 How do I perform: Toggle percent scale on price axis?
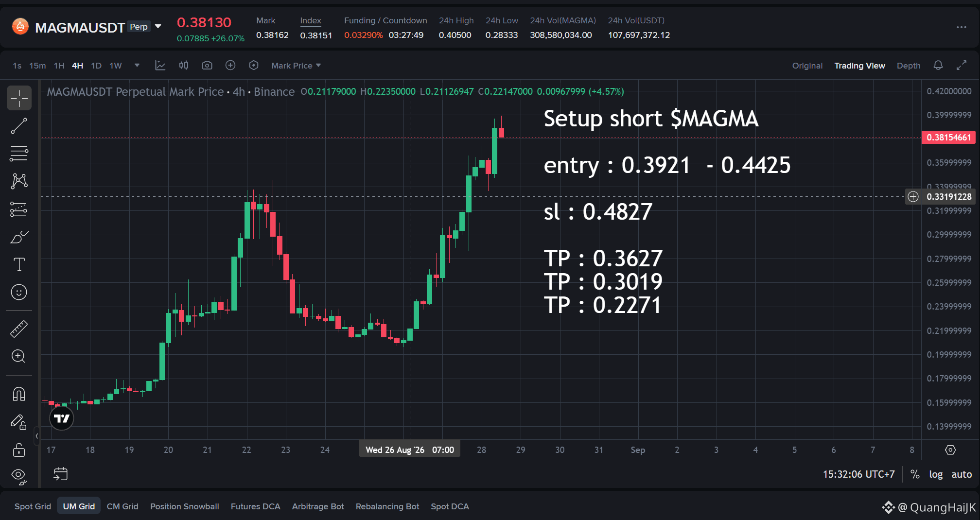pos(915,474)
